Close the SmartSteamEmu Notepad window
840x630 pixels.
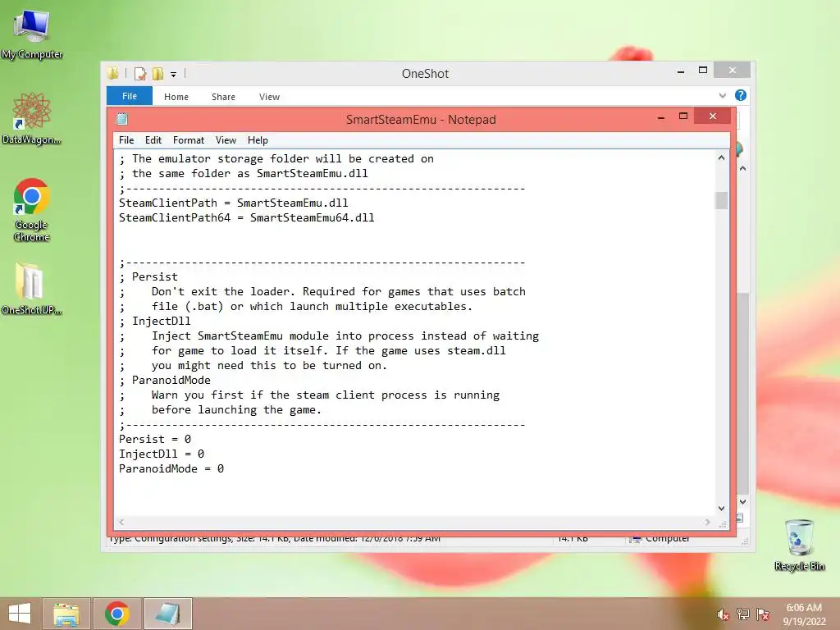tap(713, 116)
